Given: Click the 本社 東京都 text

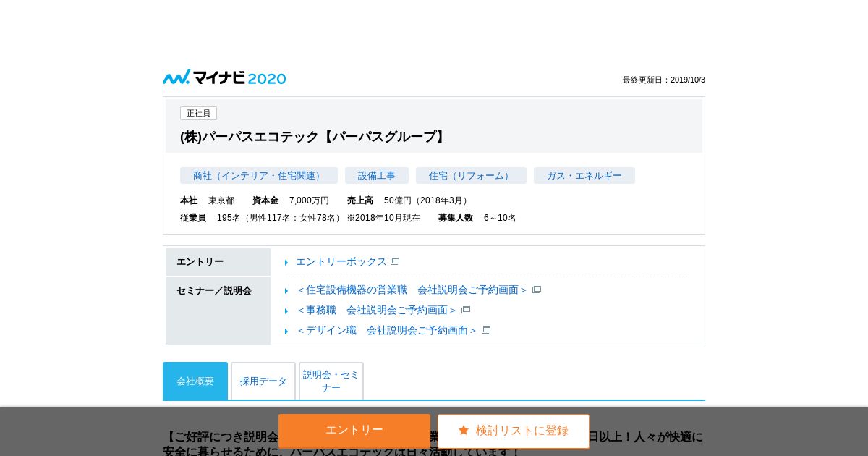Looking at the screenshot, I should pos(208,200).
